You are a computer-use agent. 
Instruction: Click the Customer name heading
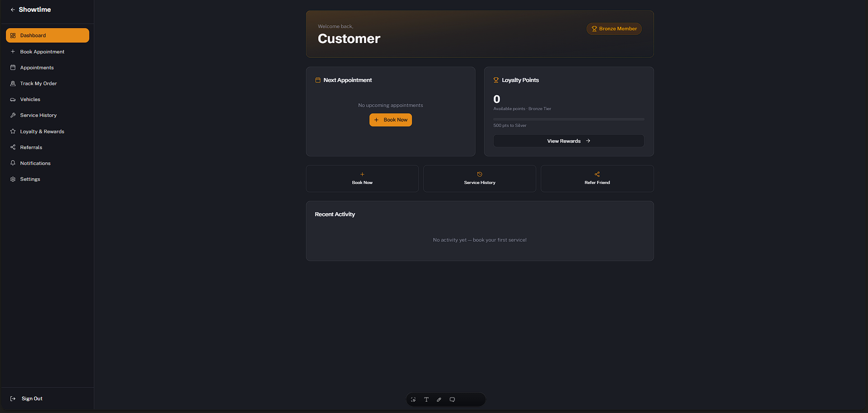click(x=349, y=39)
